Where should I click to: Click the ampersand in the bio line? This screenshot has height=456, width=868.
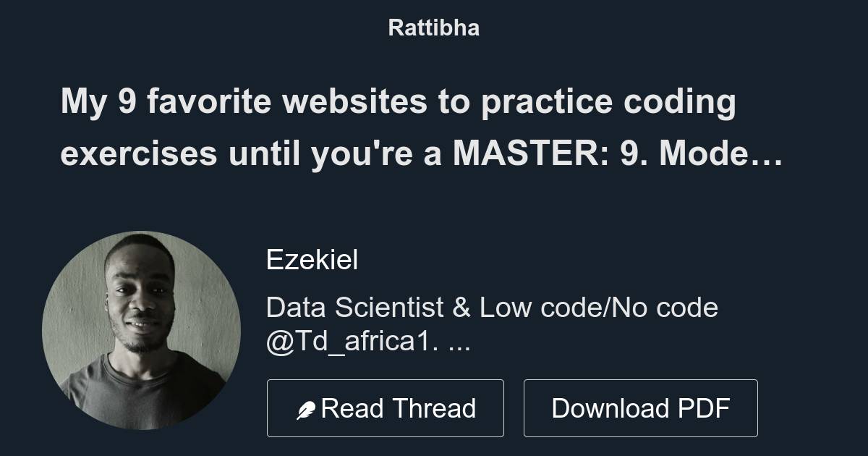(x=461, y=308)
